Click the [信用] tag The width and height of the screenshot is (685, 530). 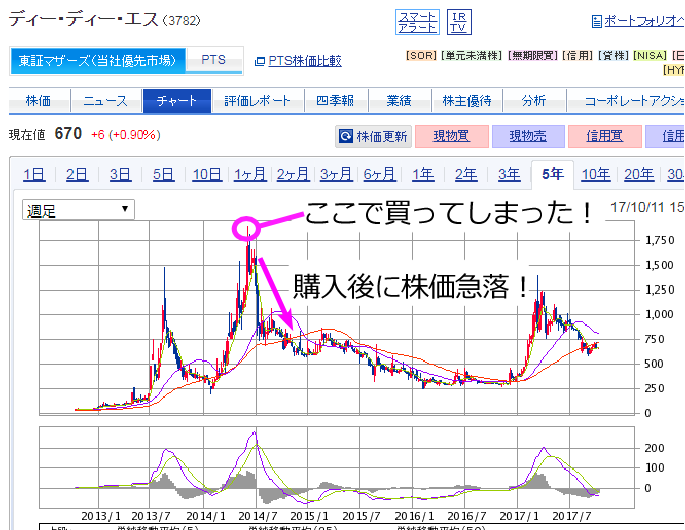(x=578, y=55)
